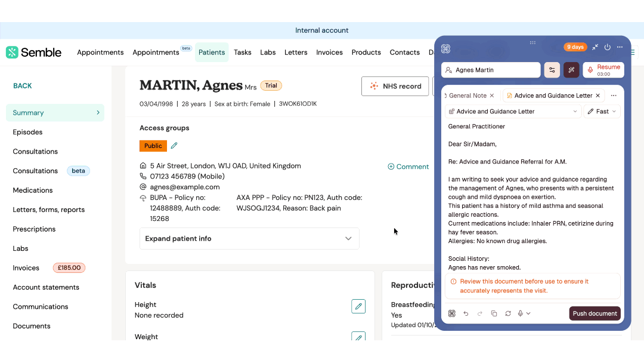Select the Advice and Guidance Letter tab
This screenshot has height=363, width=644.
(x=553, y=96)
